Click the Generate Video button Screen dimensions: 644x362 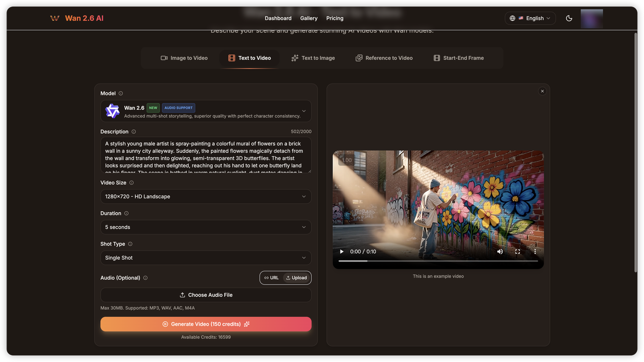click(206, 324)
